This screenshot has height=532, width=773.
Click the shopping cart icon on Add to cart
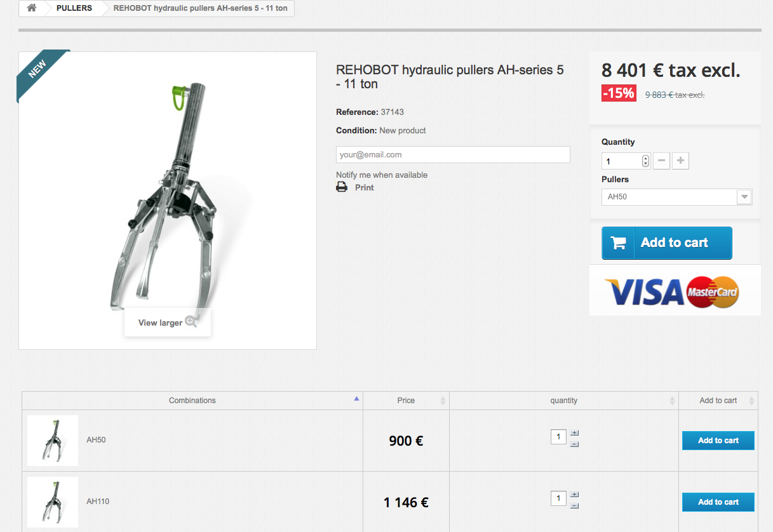click(x=618, y=243)
